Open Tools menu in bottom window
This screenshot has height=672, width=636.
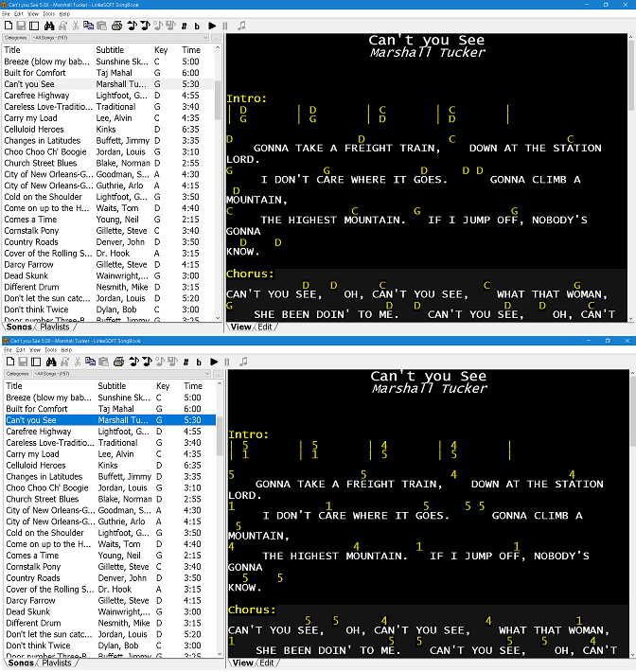tap(50, 349)
